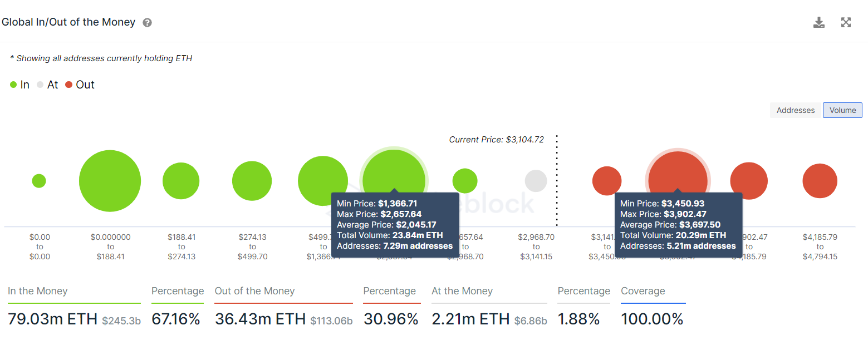Download the chart data

point(818,22)
